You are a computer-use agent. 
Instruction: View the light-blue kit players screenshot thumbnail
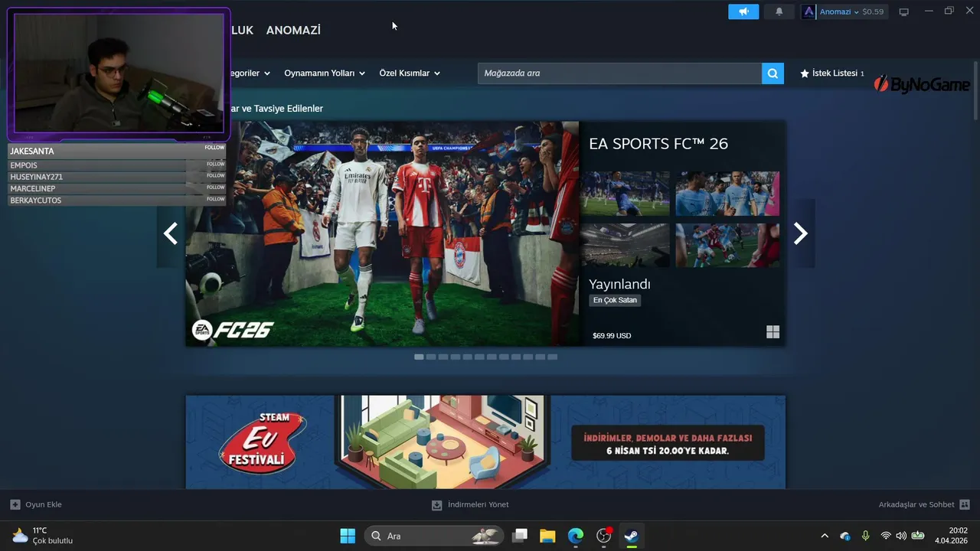pyautogui.click(x=727, y=194)
